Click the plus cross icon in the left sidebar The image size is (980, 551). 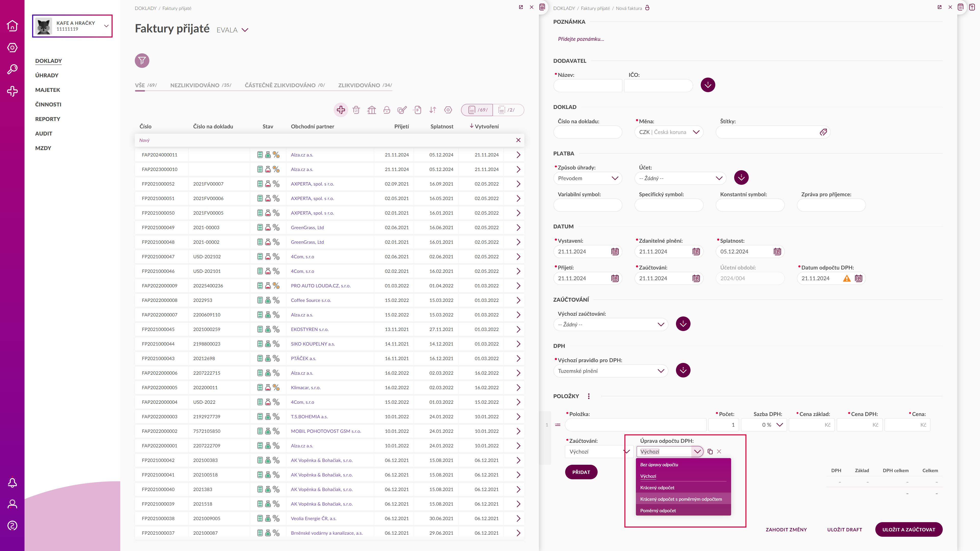[12, 91]
